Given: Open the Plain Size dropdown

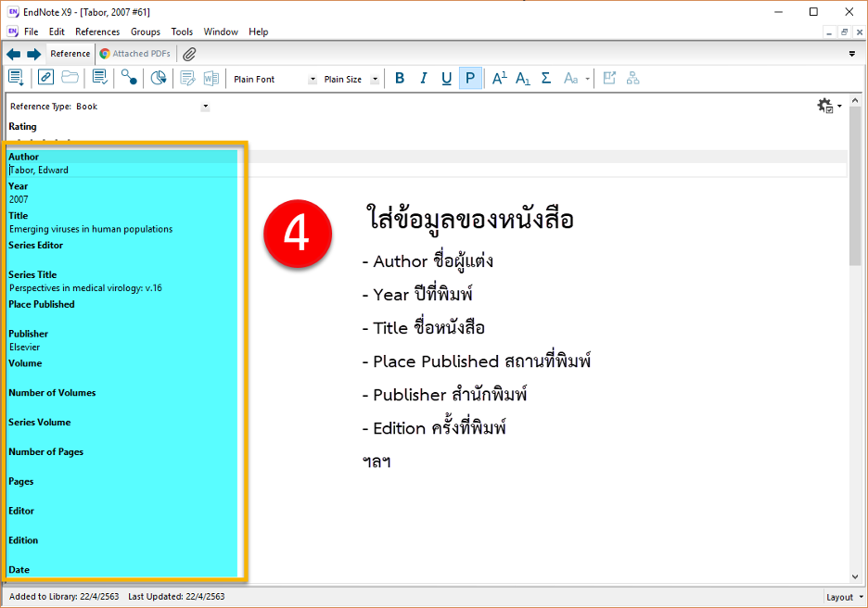Looking at the screenshot, I should pos(375,80).
